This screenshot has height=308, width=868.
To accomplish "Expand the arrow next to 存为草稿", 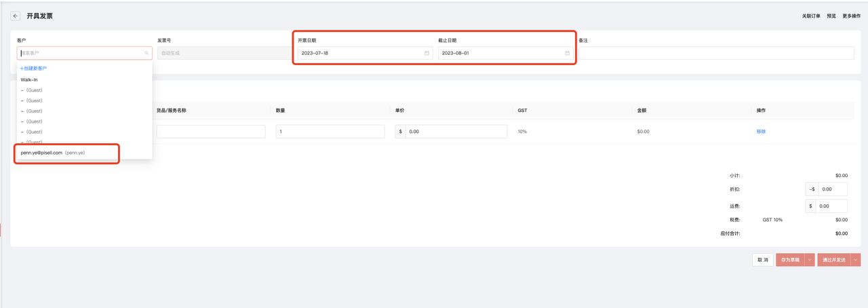I will click(809, 260).
